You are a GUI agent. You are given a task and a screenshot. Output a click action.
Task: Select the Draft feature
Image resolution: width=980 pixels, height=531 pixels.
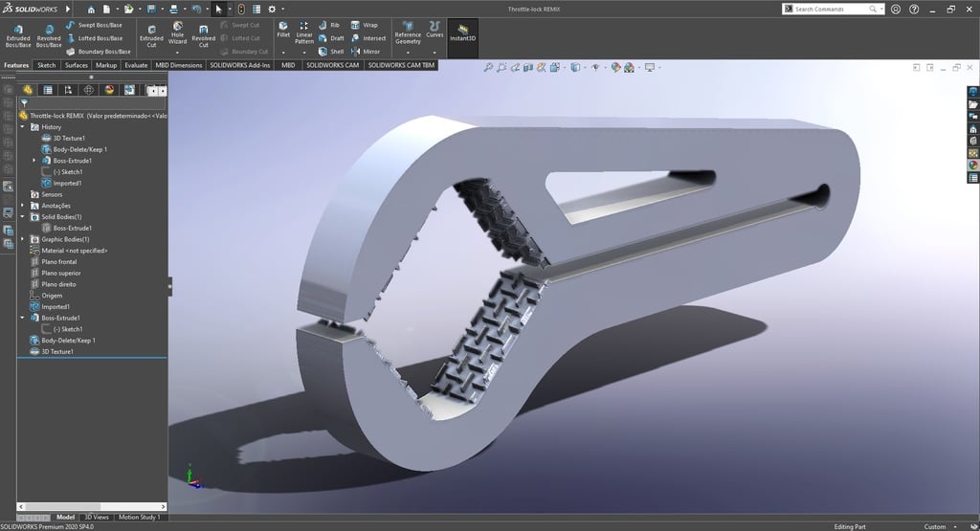[331, 38]
